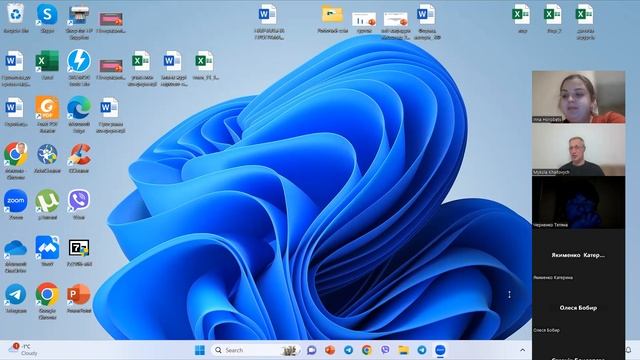Select the Якименко Катерина participant tile
The width and height of the screenshot is (640, 360).
(x=578, y=255)
